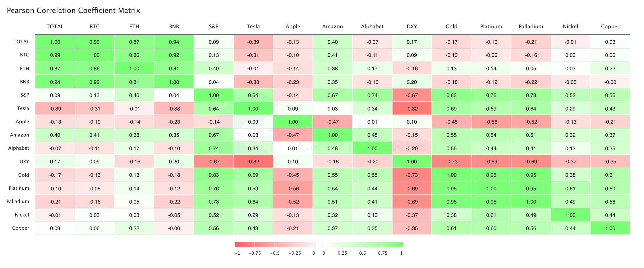Click the Amazon row label

tap(19, 135)
